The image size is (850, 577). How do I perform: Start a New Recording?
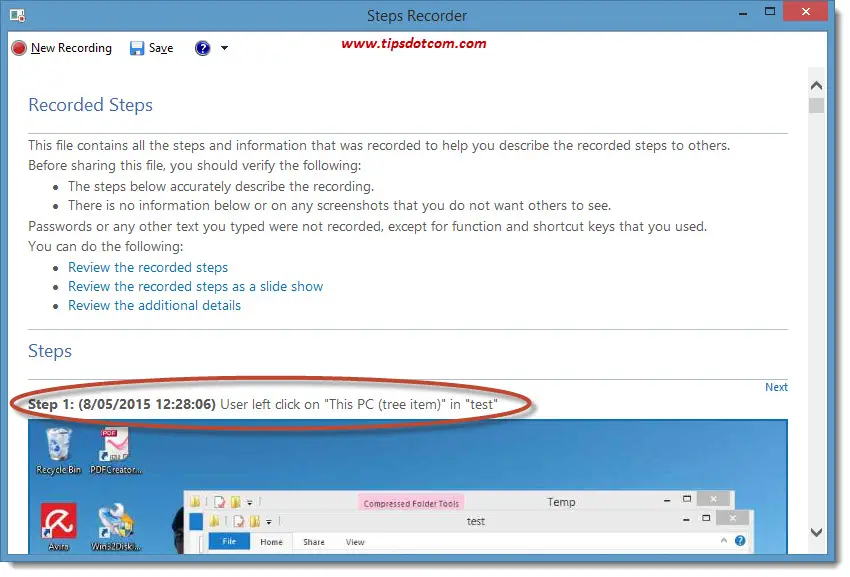coord(61,48)
